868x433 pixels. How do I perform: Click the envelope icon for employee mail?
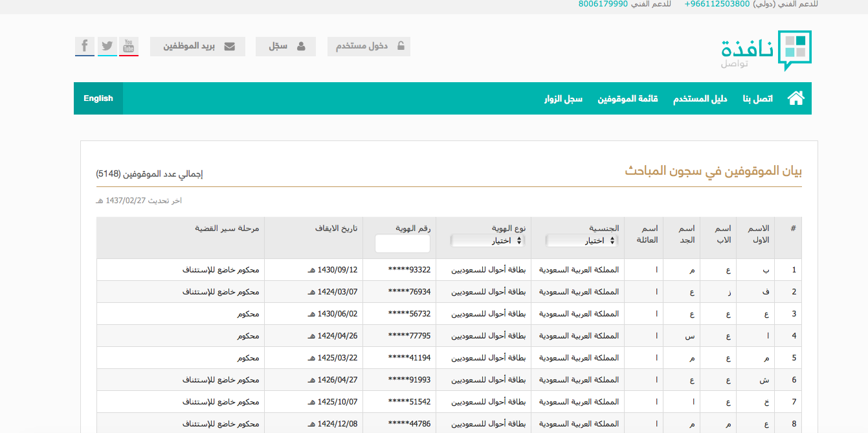point(229,47)
